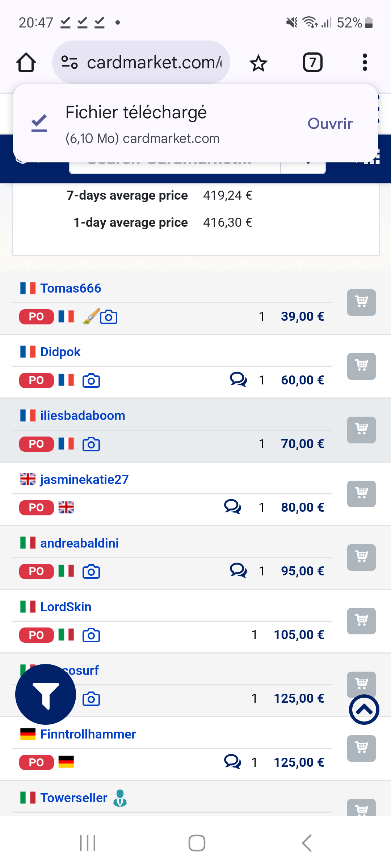Image resolution: width=391 pixels, height=868 pixels.
Task: View the camera photo for LordSkin's card
Action: click(x=91, y=635)
